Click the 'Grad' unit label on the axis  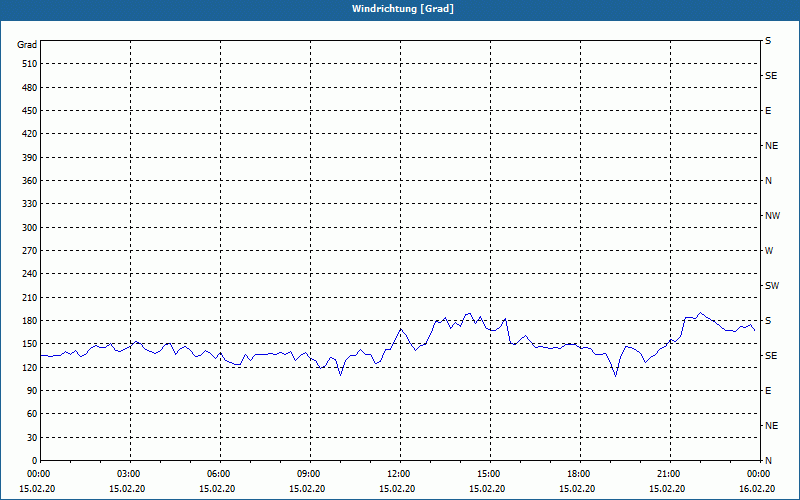27,45
